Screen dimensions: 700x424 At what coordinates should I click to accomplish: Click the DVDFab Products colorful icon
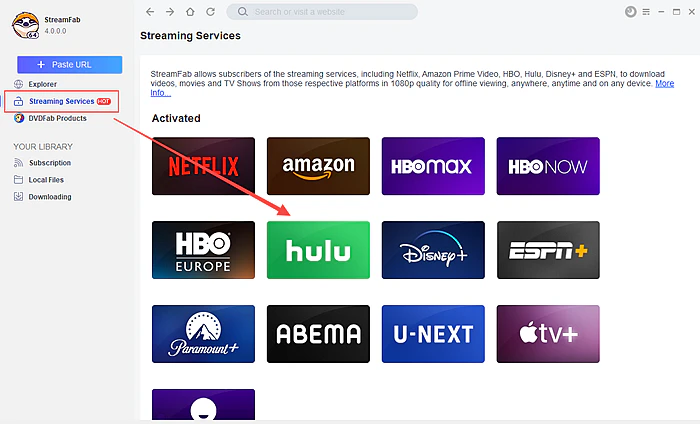(18, 118)
